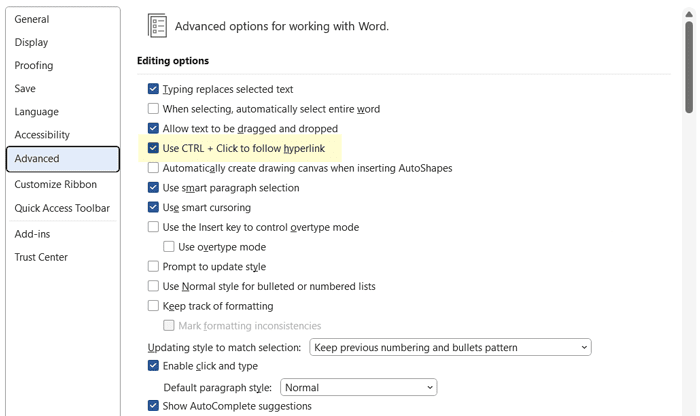Select the Display category
700x416 pixels.
click(32, 43)
